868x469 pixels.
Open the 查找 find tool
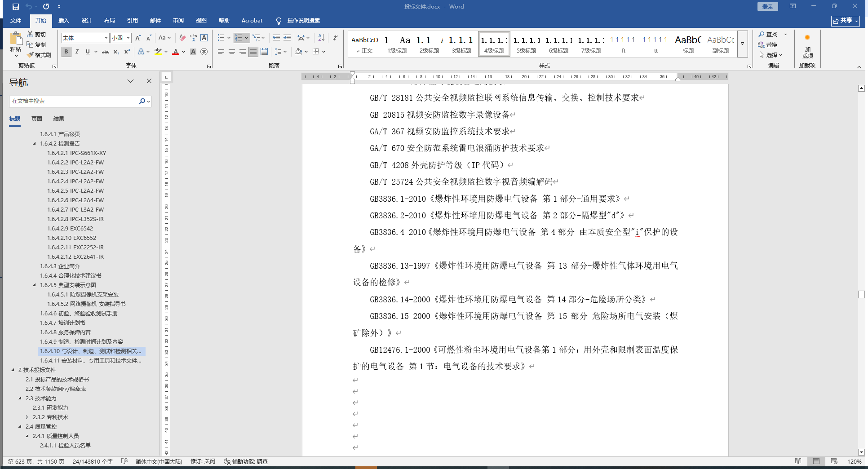[x=768, y=34]
